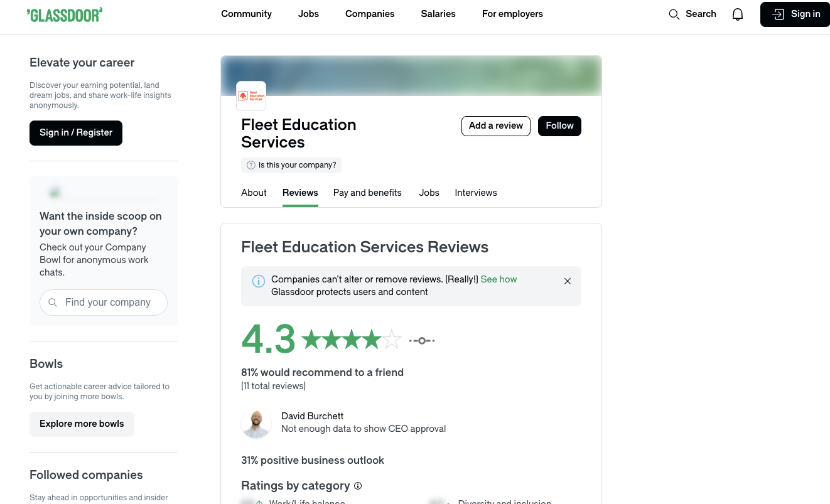Dismiss the 'Companies can't alter reviews' banner
The width and height of the screenshot is (830, 504).
pyautogui.click(x=568, y=281)
